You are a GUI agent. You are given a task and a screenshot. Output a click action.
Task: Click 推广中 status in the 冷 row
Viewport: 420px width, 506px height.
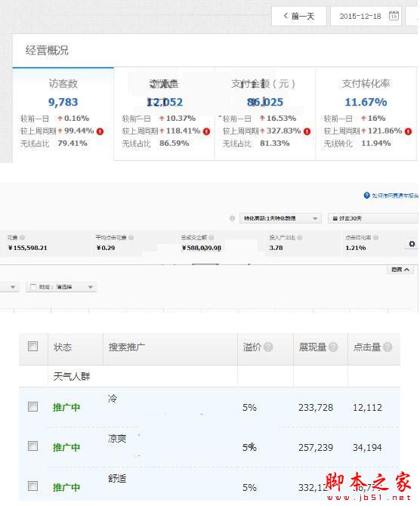click(66, 407)
